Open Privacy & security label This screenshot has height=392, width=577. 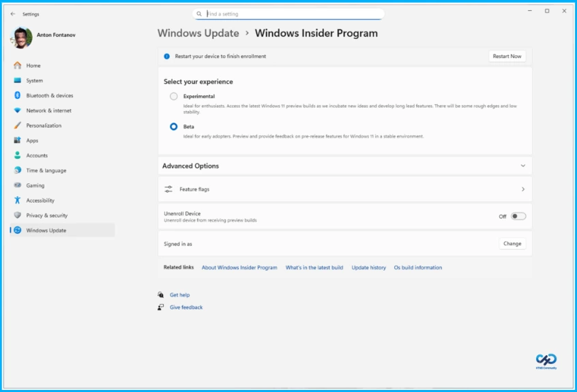(x=47, y=215)
